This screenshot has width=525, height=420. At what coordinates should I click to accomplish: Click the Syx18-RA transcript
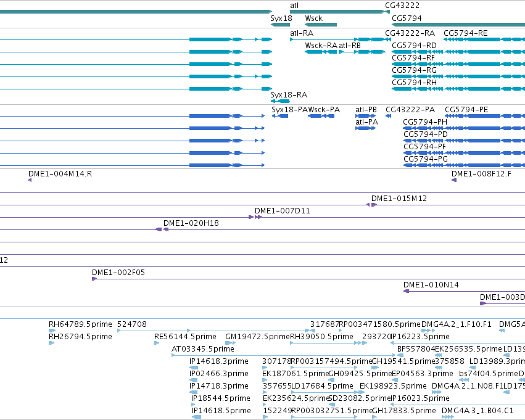tap(280, 101)
